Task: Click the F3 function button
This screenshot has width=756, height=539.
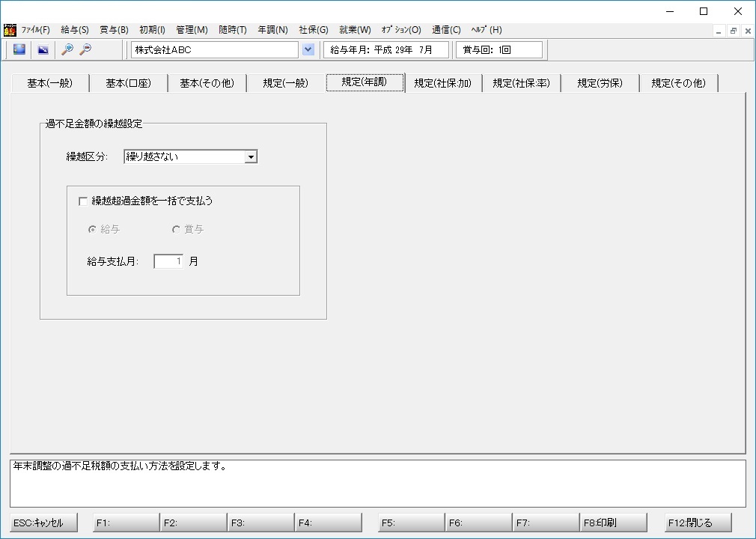Action: point(260,523)
